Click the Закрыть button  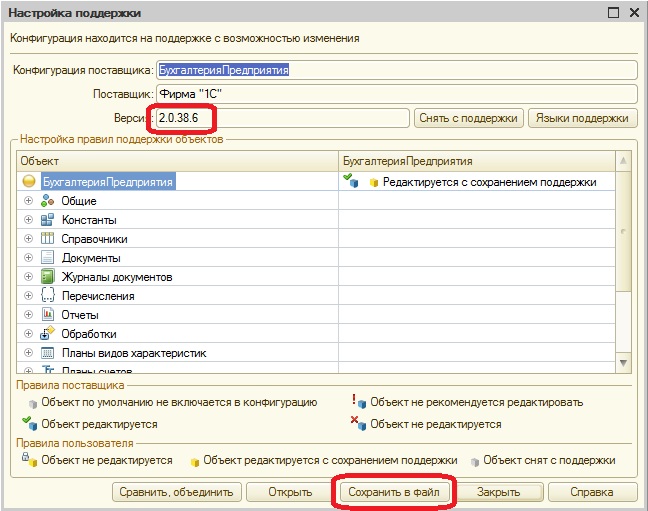point(498,492)
